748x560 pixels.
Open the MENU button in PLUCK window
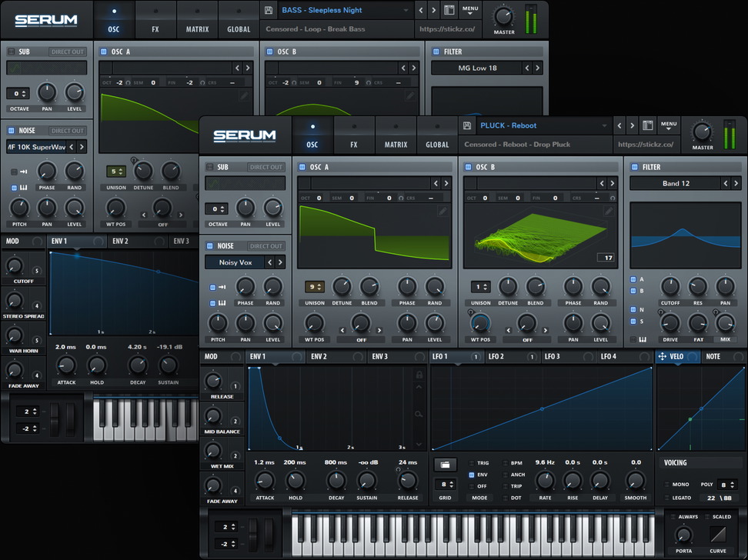pos(668,126)
